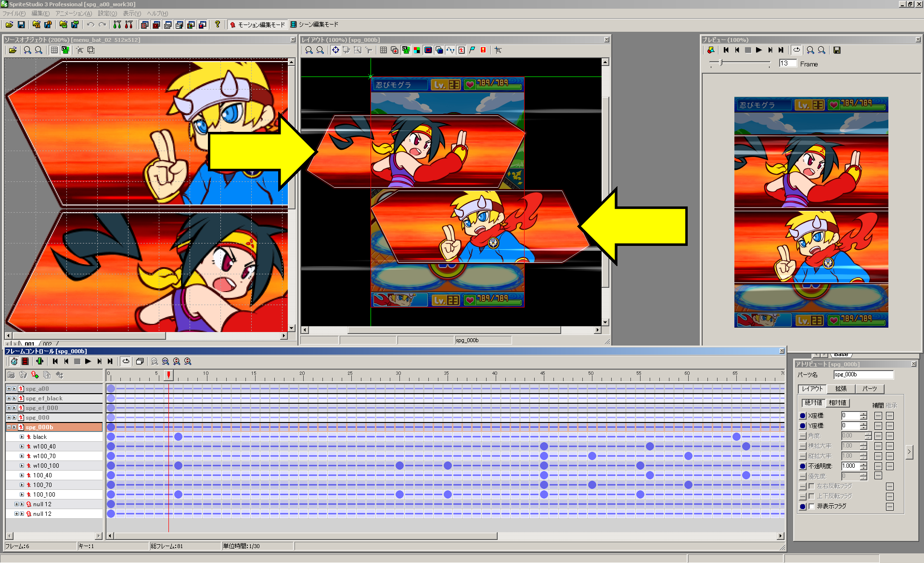Click the redo arrow icon
Viewport: 924px width, 563px height.
[102, 25]
